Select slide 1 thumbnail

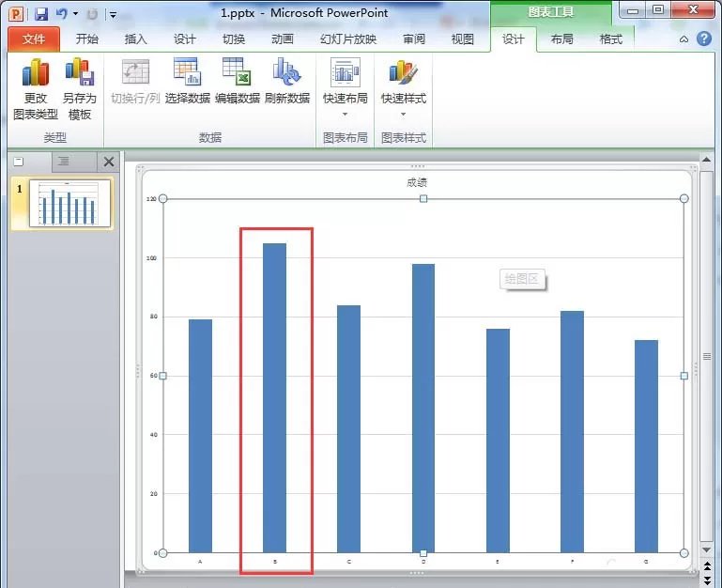coord(70,203)
